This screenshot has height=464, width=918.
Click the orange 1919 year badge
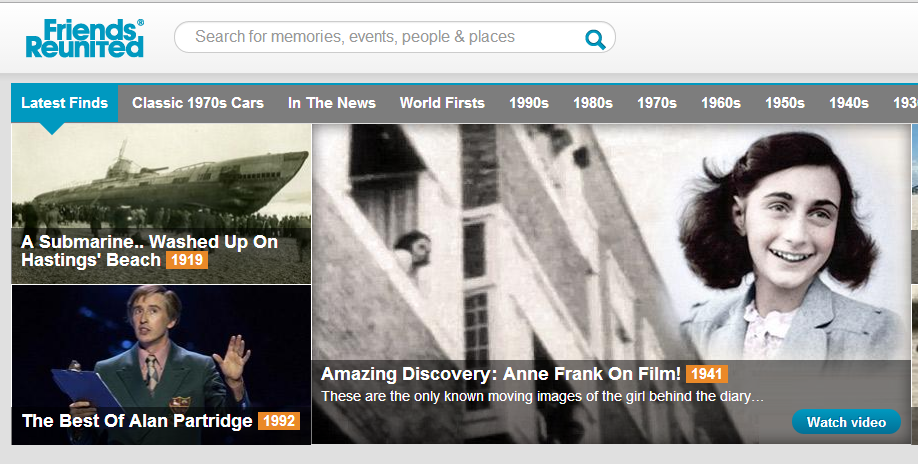186,261
